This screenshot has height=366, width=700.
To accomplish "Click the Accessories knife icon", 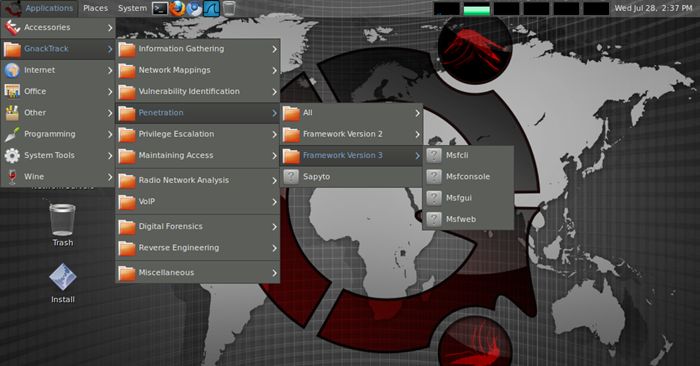I will (12, 28).
